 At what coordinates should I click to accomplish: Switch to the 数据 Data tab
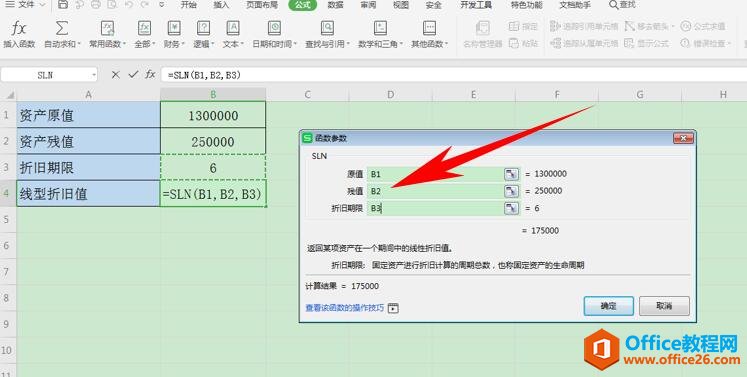point(336,5)
